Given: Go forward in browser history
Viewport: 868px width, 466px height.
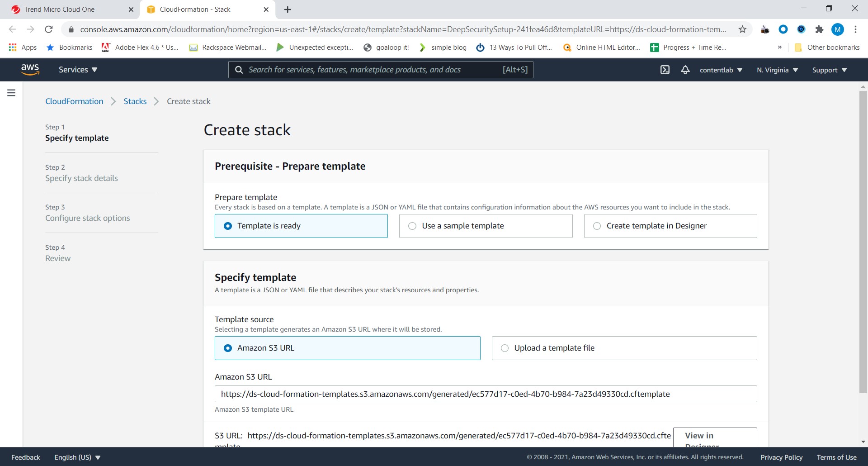Looking at the screenshot, I should 30,29.
